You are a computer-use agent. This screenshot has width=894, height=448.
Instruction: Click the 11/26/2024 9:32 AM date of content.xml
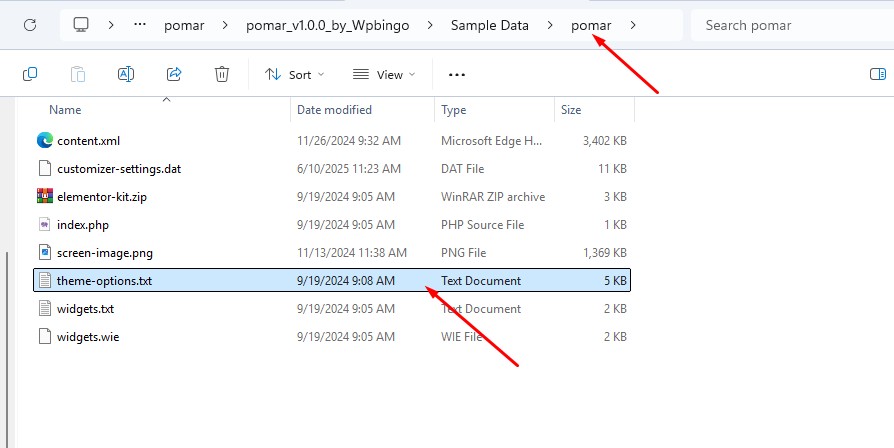click(x=349, y=141)
